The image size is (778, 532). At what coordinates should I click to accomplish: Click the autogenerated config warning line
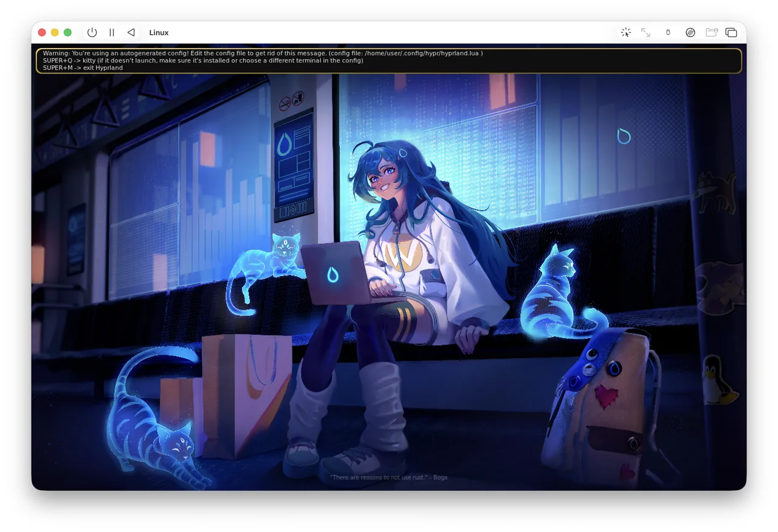click(263, 54)
